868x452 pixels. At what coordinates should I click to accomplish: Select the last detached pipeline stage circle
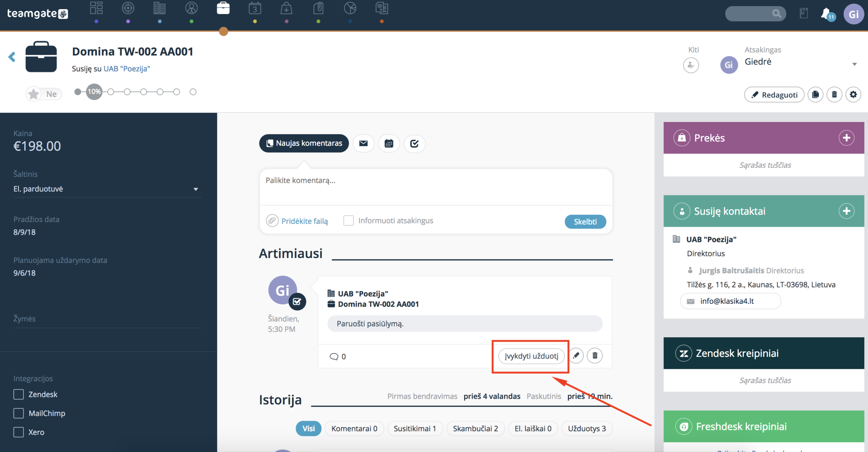[193, 92]
